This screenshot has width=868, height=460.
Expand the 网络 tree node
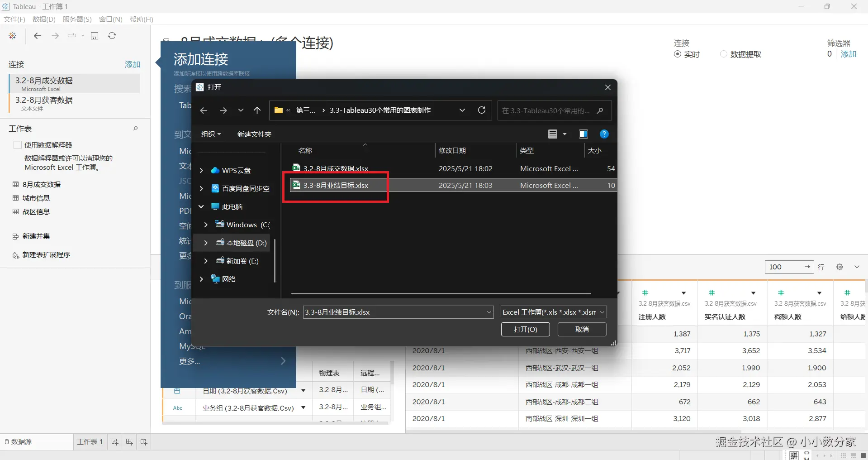202,279
